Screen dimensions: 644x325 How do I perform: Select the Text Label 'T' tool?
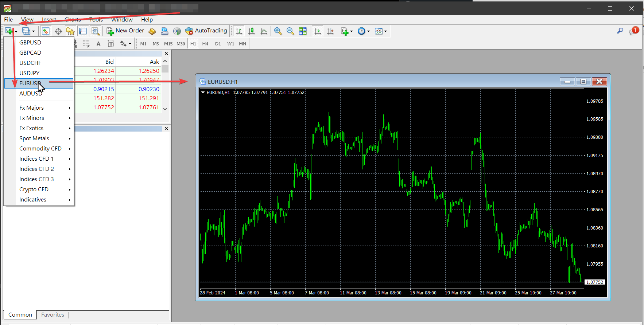[111, 44]
